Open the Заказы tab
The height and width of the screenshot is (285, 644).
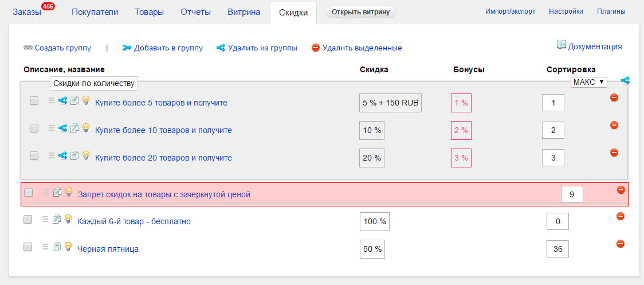[27, 12]
